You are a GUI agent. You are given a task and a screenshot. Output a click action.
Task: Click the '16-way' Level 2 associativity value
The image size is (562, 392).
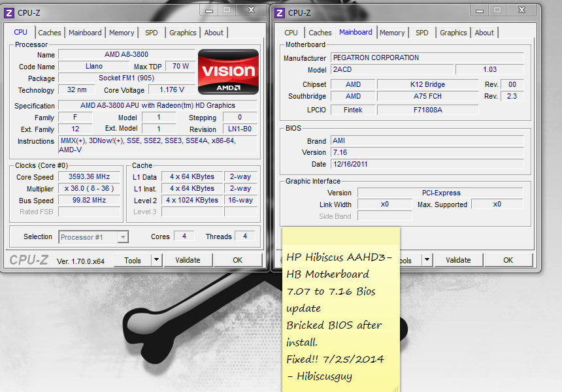pos(240,201)
